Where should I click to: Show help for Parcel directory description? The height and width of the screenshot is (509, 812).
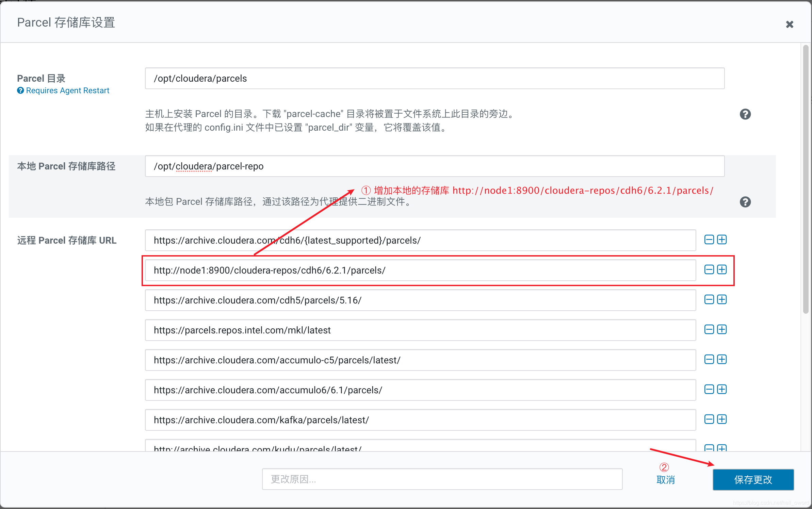point(745,114)
